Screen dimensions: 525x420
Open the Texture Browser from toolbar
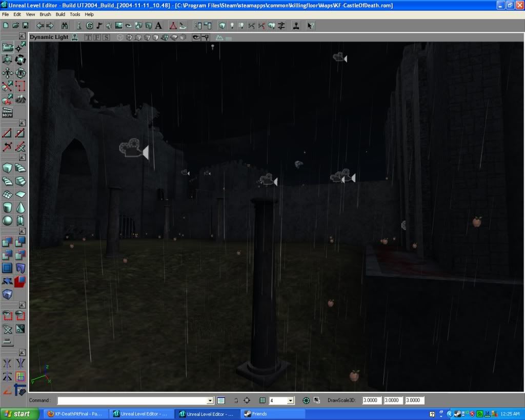tap(119, 25)
